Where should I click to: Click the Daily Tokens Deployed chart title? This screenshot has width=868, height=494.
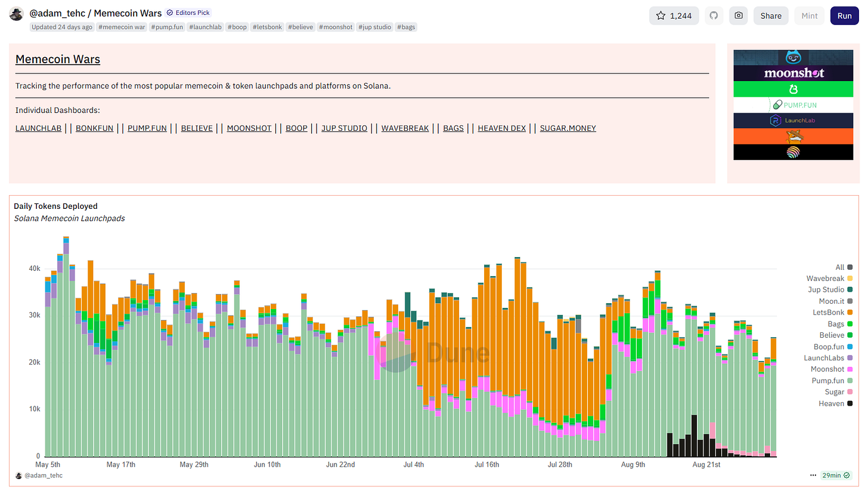[x=55, y=206]
